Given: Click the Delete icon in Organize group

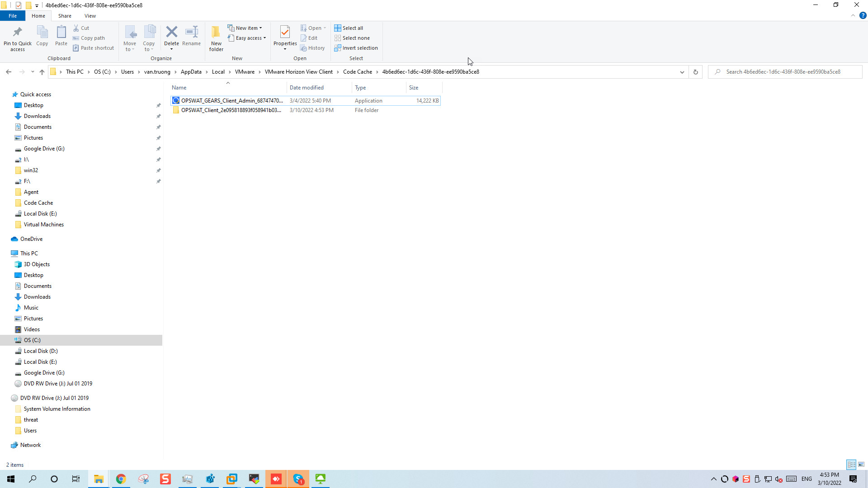Looking at the screenshot, I should (x=171, y=32).
